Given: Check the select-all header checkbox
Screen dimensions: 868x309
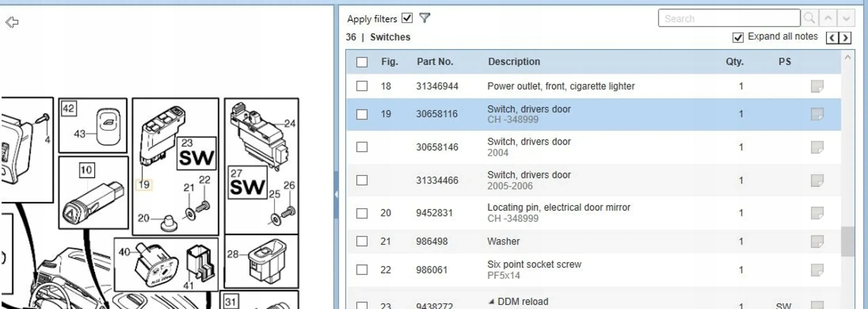Looking at the screenshot, I should [x=362, y=62].
